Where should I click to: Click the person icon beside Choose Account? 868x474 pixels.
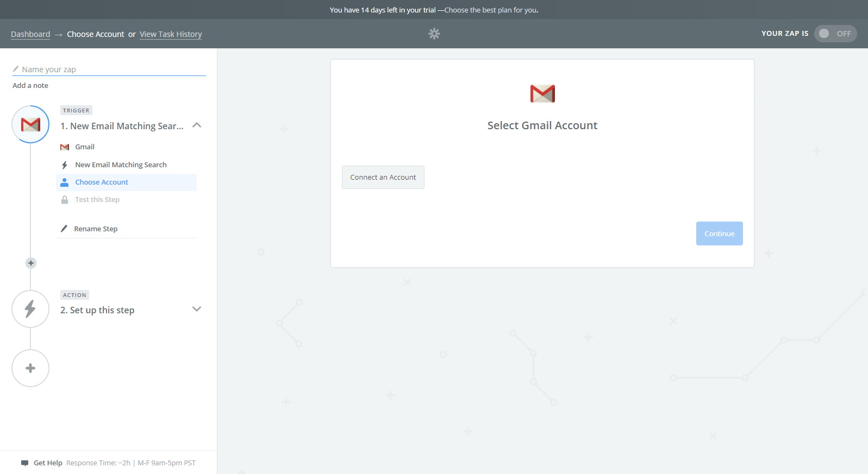click(65, 182)
